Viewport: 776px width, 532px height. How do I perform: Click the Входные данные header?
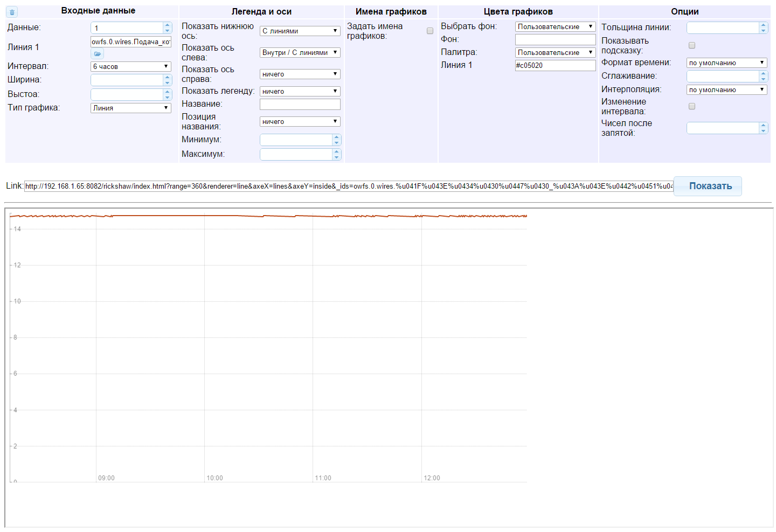[98, 11]
